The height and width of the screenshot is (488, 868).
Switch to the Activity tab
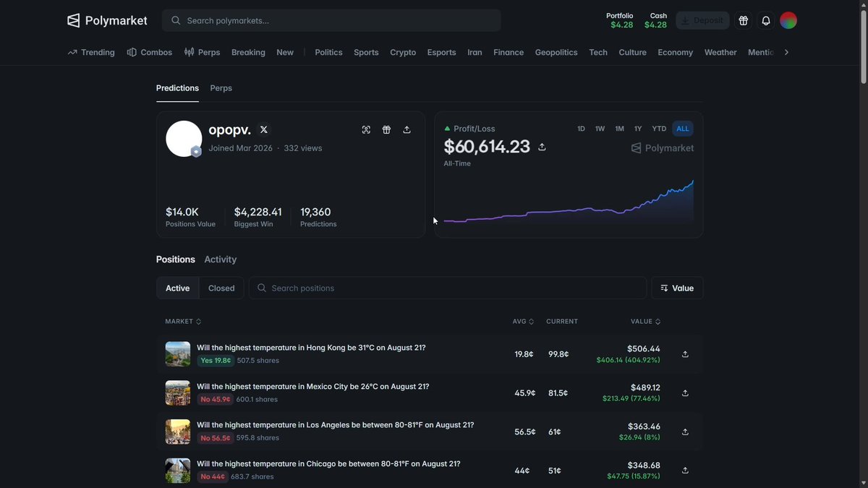pyautogui.click(x=221, y=260)
